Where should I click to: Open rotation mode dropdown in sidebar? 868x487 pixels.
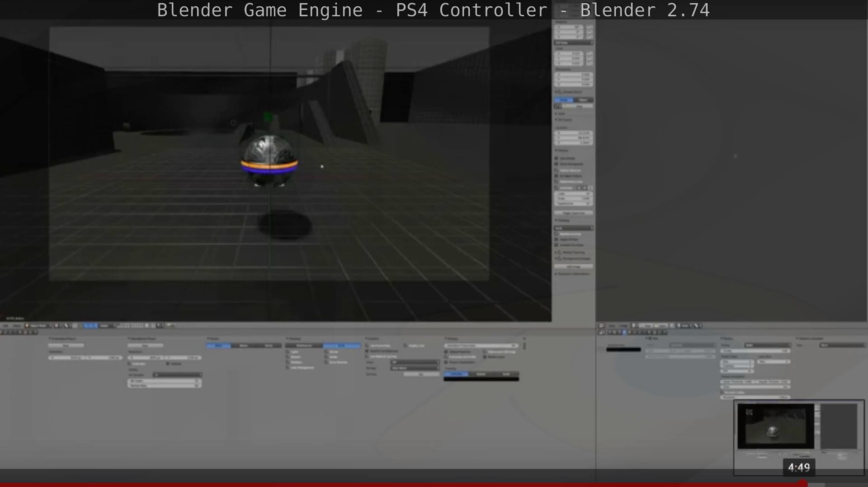574,43
